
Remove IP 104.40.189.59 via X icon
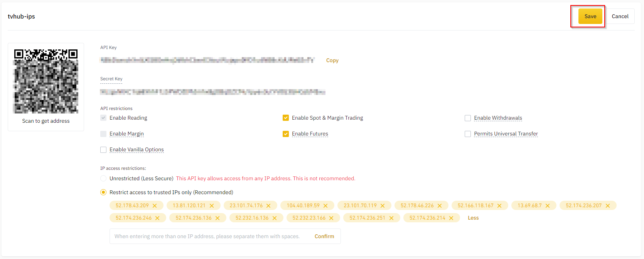point(325,206)
